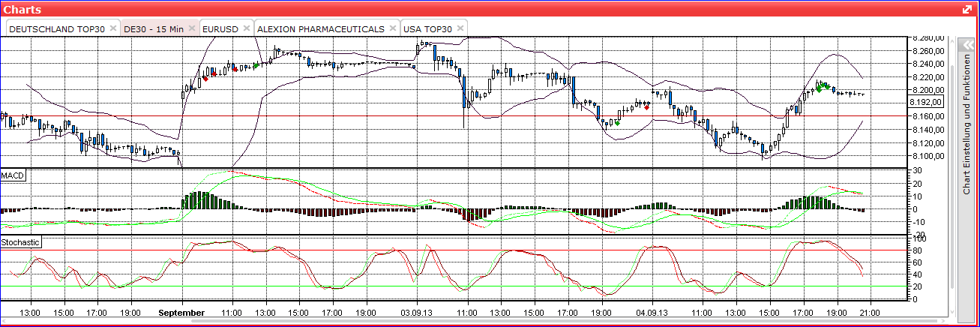This screenshot has width=980, height=327.
Task: Close the USA TOP30 tab
Action: point(460,28)
